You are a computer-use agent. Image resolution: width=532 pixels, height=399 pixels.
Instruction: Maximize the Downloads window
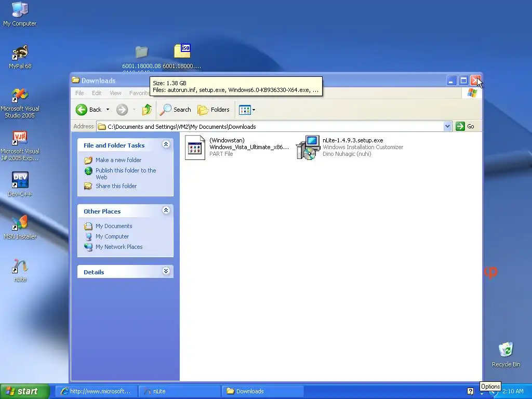(463, 81)
